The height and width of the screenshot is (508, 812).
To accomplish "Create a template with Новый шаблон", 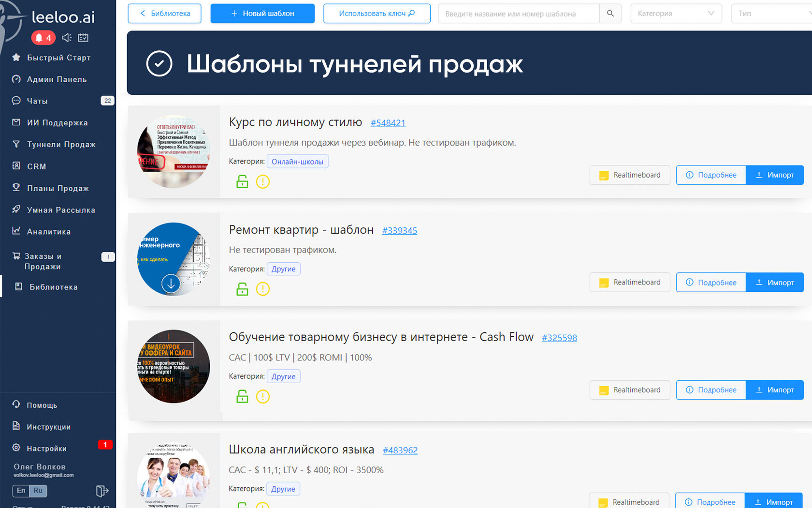I will click(262, 14).
